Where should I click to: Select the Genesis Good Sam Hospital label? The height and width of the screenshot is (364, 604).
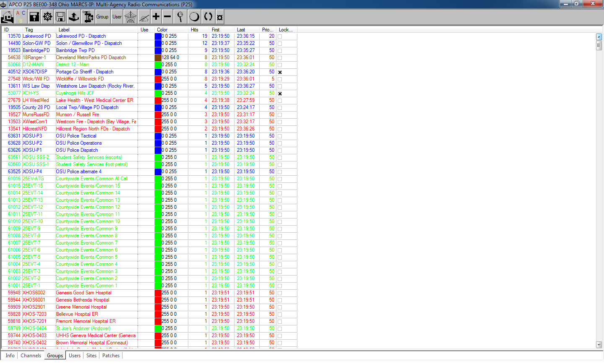(84, 293)
